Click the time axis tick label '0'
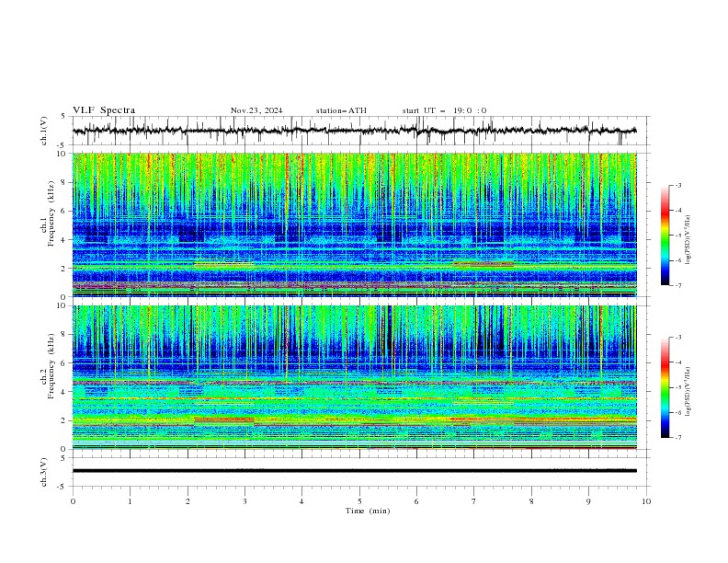Screen dimensions: 728x563 [73, 501]
